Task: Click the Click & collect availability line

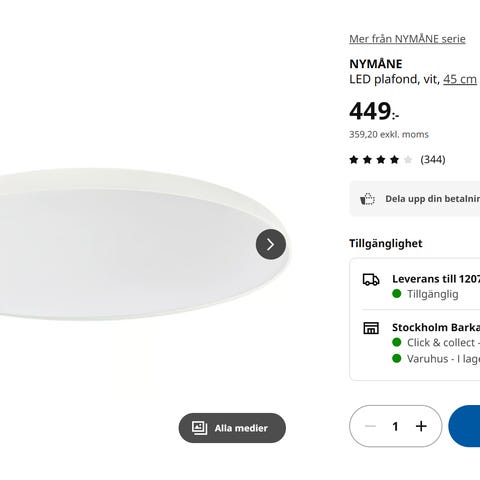Action: (x=436, y=343)
